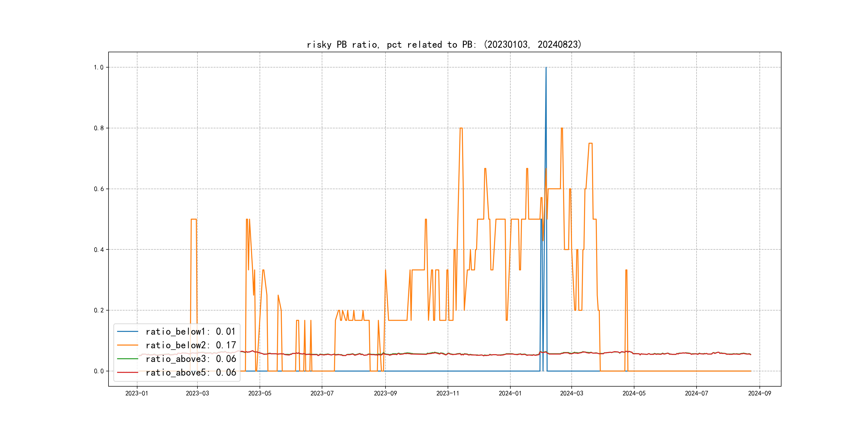Click the 0.6 y-axis tick label

pyautogui.click(x=99, y=189)
